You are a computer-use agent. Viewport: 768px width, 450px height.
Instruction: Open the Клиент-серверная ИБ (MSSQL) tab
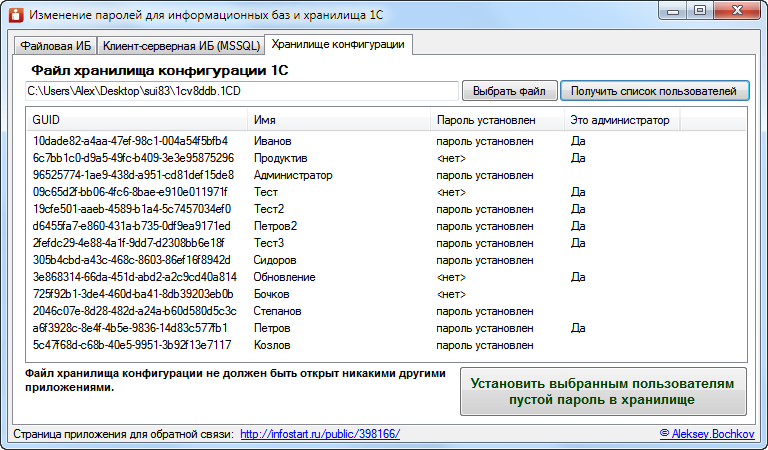coord(181,46)
